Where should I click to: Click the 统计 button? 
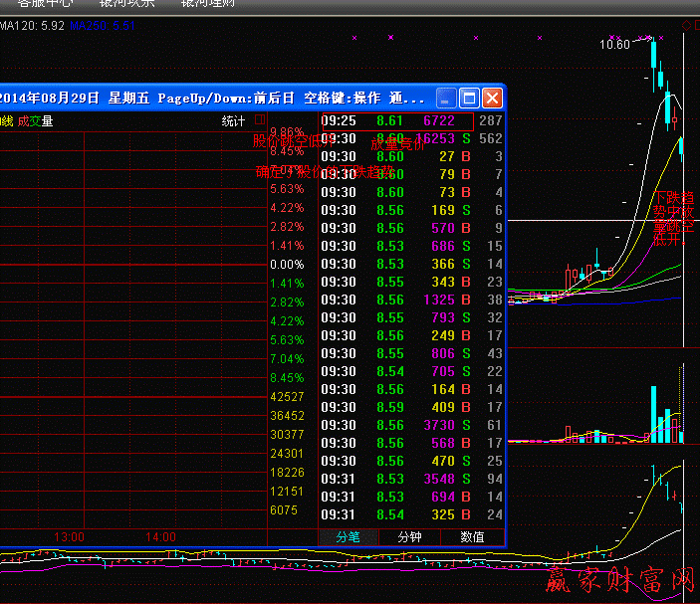233,121
